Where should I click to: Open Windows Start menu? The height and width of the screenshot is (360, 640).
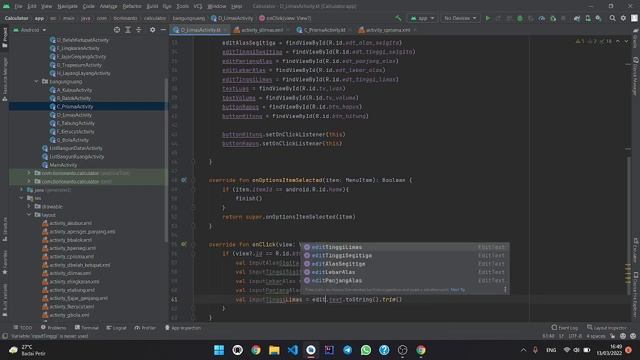pyautogui.click(x=219, y=350)
